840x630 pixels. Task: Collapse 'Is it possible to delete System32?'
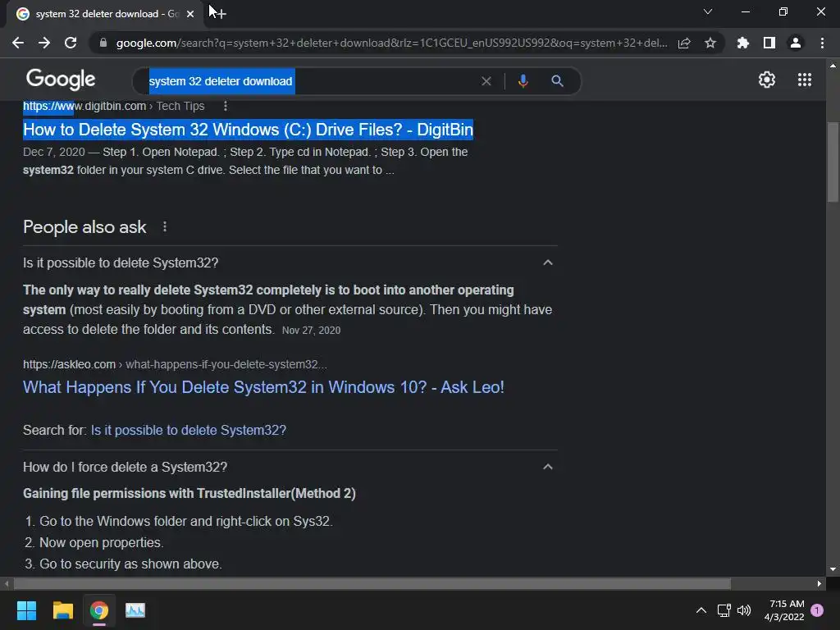tap(547, 262)
